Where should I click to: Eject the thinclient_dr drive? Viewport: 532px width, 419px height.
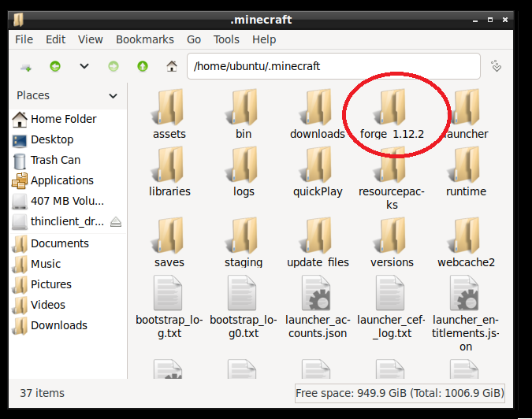tap(116, 221)
